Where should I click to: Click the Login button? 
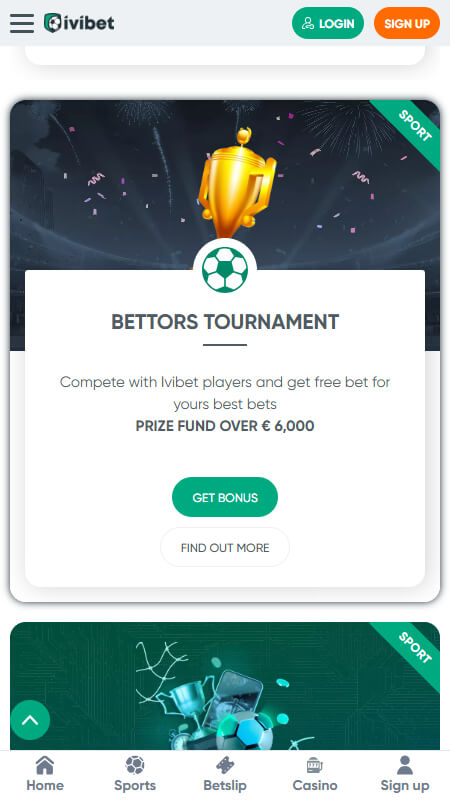click(x=328, y=23)
